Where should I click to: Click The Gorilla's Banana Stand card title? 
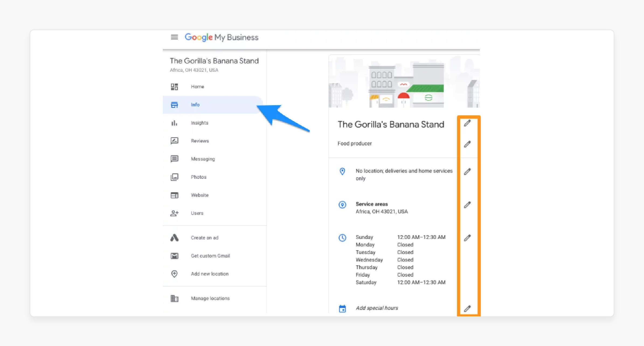click(x=391, y=124)
